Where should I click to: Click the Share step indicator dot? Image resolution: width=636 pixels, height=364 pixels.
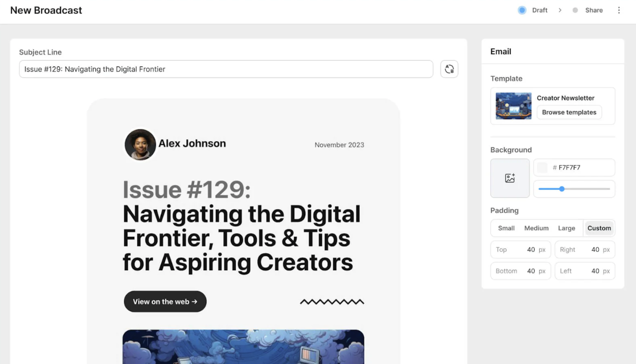point(575,10)
